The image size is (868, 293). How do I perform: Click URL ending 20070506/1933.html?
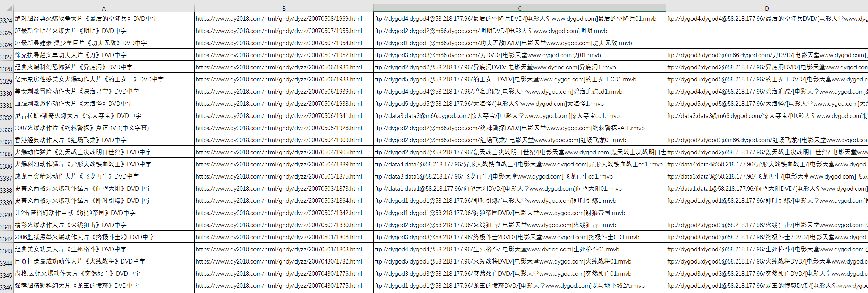[x=279, y=79]
